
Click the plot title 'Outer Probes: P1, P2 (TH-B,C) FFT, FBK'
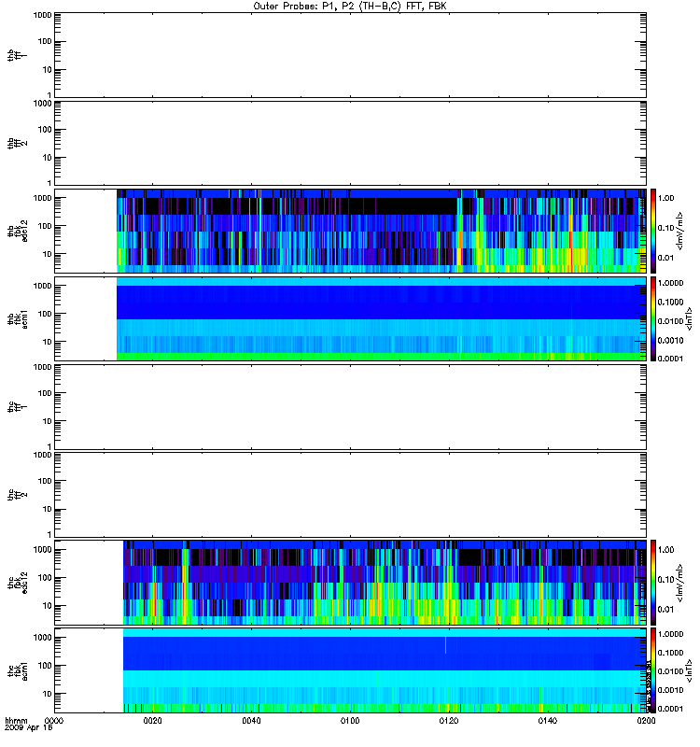pyautogui.click(x=350, y=7)
